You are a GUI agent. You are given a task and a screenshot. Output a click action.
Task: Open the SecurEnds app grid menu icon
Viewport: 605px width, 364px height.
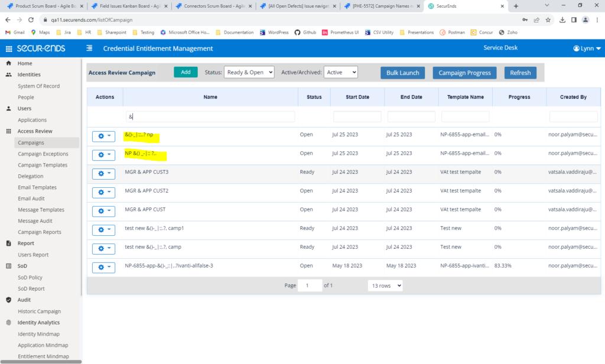point(8,48)
